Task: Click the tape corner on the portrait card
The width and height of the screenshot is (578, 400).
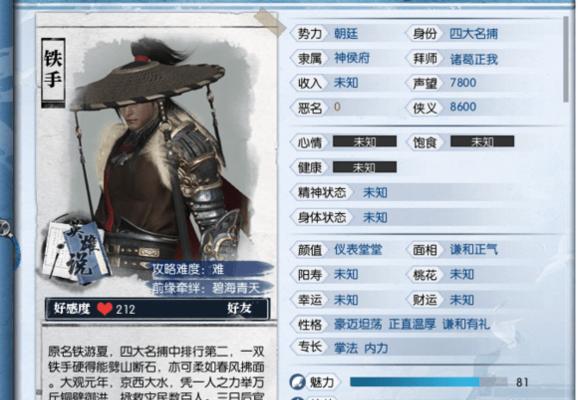Action: [x=269, y=21]
